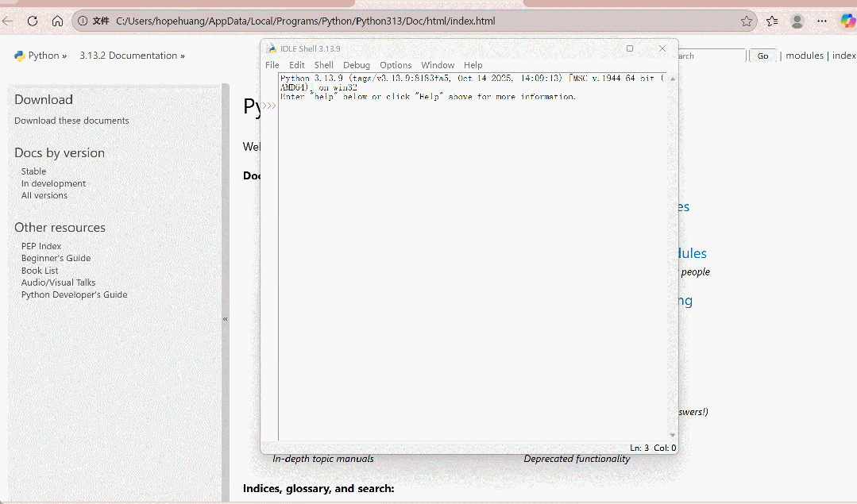Bookmark this page with the star icon

point(747,21)
